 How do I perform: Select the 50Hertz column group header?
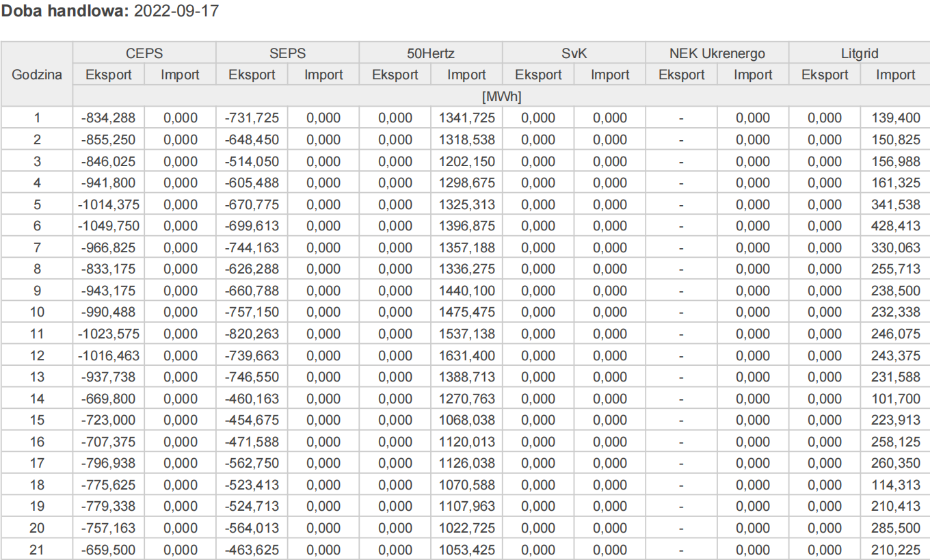coord(431,53)
